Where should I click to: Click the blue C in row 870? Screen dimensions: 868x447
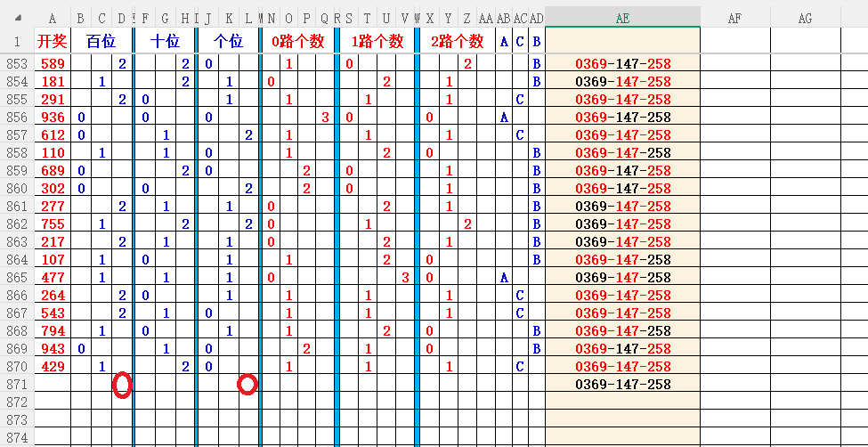click(520, 366)
